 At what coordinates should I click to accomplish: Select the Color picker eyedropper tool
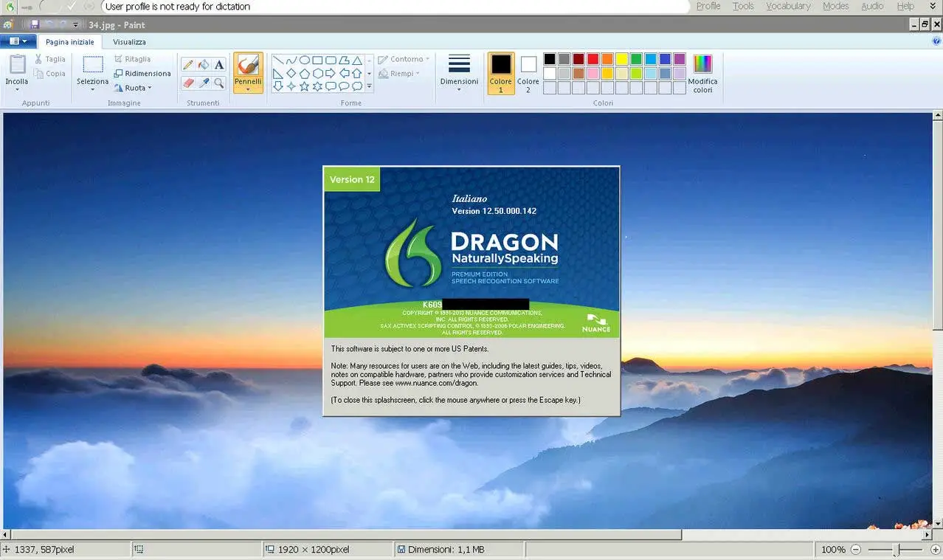[x=204, y=83]
